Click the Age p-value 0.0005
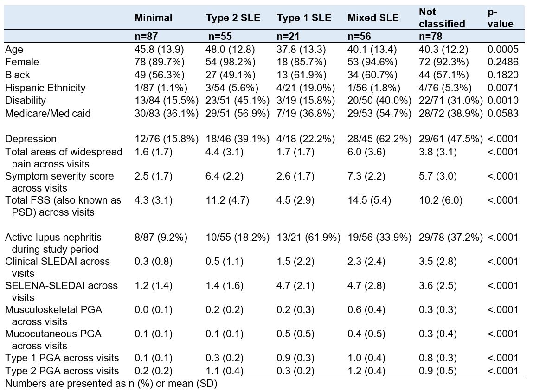This screenshot has width=533, height=392. pyautogui.click(x=503, y=49)
